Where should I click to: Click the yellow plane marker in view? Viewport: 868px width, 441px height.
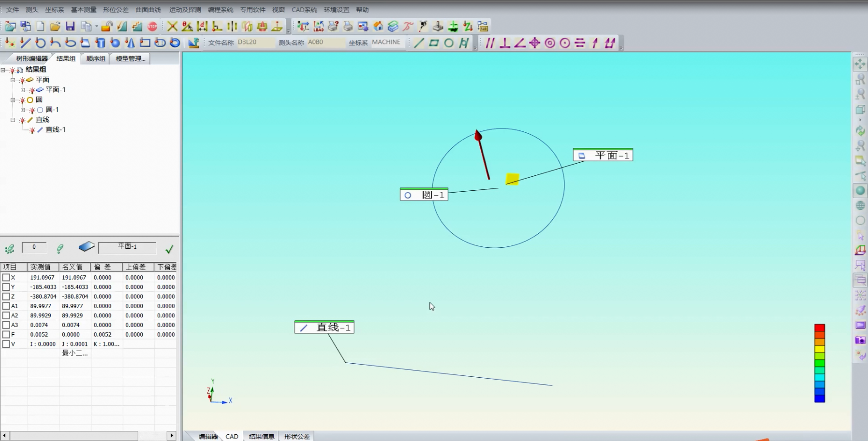pyautogui.click(x=512, y=179)
